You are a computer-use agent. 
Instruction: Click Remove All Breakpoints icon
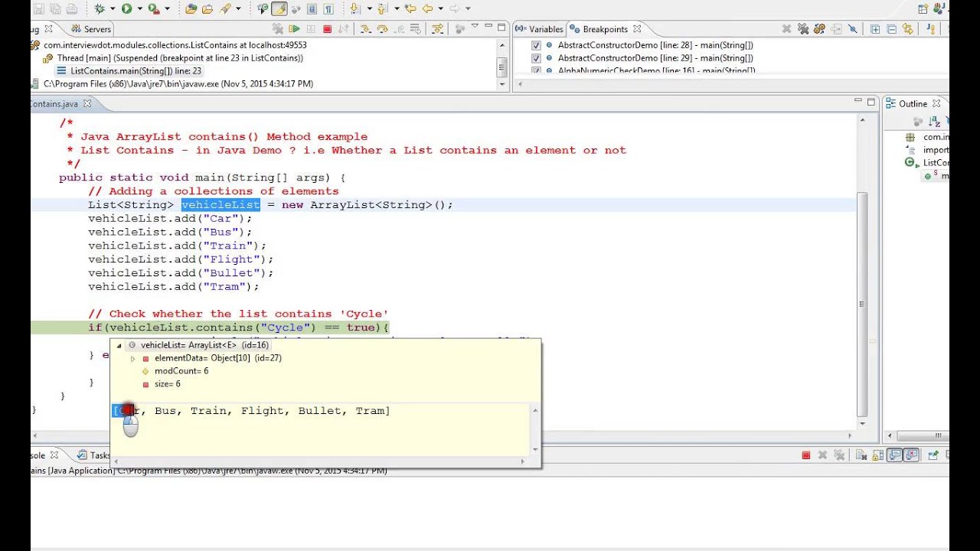click(x=803, y=29)
